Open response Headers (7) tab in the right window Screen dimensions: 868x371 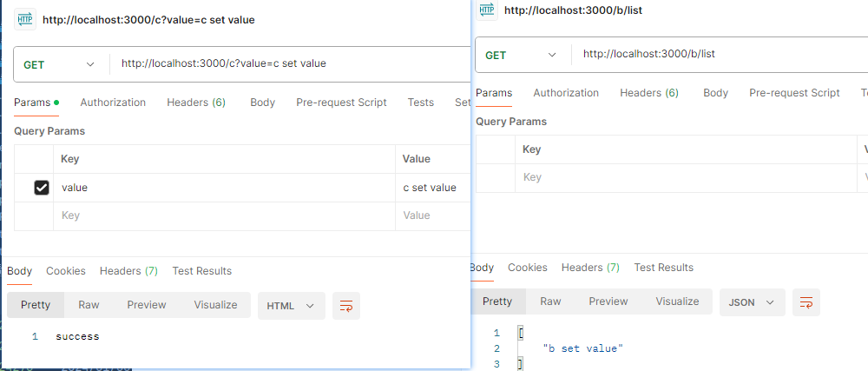(590, 268)
